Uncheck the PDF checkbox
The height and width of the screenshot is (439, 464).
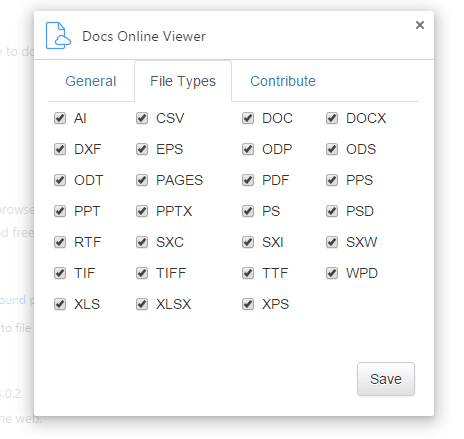(x=248, y=180)
